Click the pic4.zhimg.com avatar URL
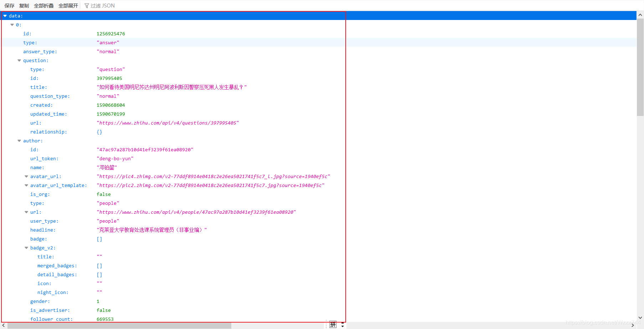The width and height of the screenshot is (644, 329). point(213,176)
